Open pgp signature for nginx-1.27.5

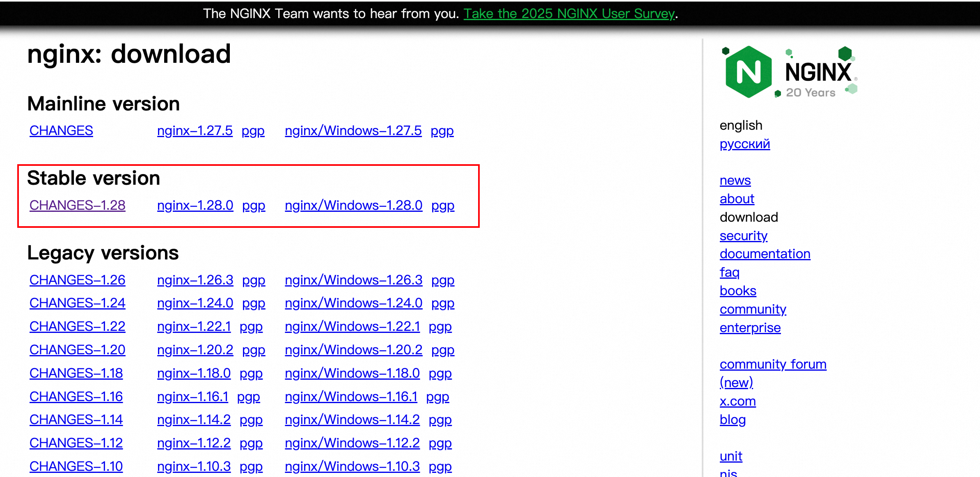(253, 131)
